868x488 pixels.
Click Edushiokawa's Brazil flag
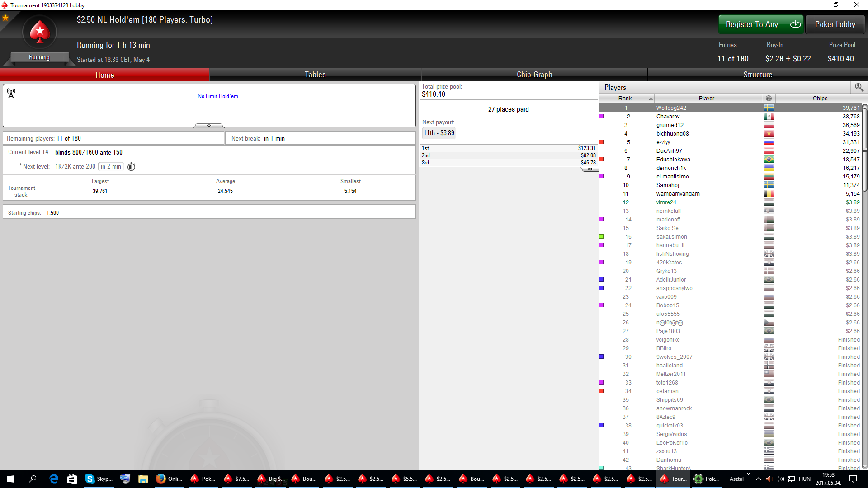pos(769,160)
